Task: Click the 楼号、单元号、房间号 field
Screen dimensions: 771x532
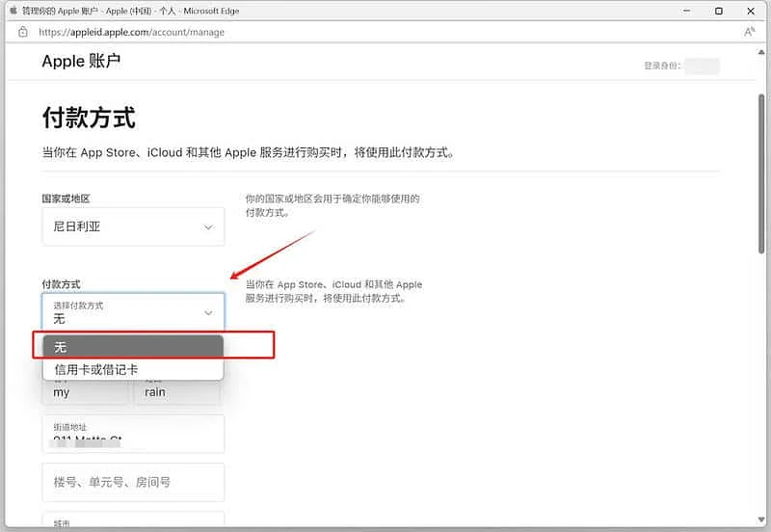Action: (133, 482)
